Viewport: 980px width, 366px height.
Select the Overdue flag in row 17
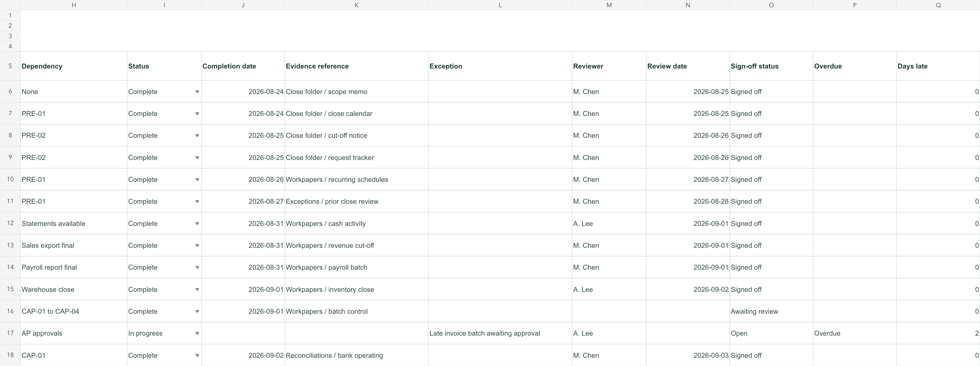(x=855, y=333)
